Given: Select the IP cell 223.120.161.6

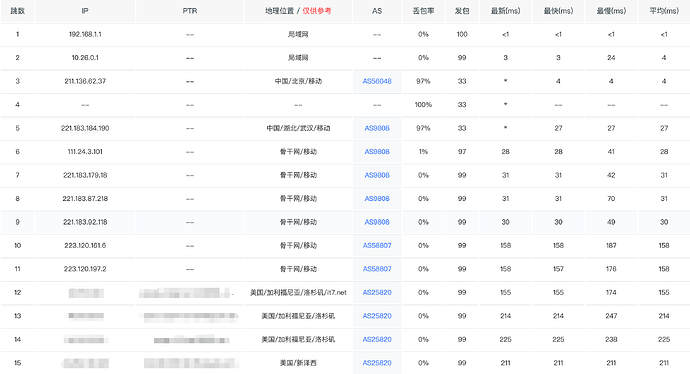Looking at the screenshot, I should click(x=85, y=246).
